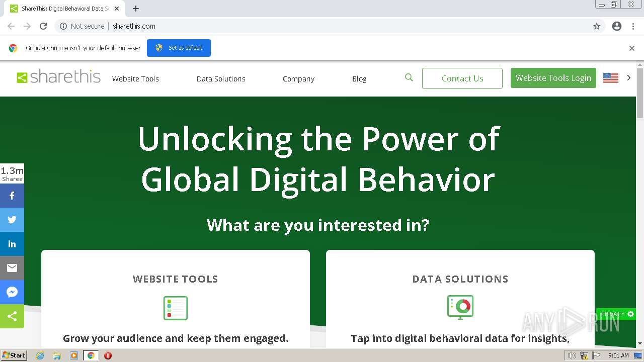Select the US flag language icon
Viewport: 644px width, 362px height.
611,78
